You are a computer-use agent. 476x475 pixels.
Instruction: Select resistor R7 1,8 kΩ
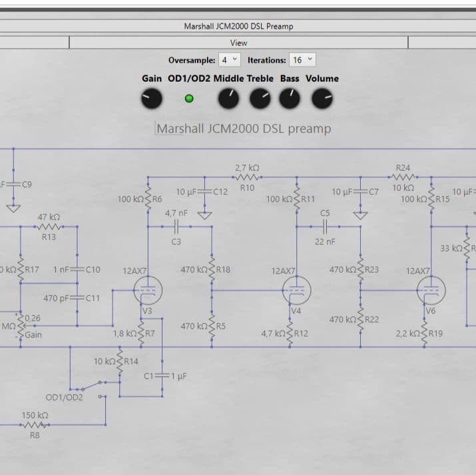coord(141,333)
